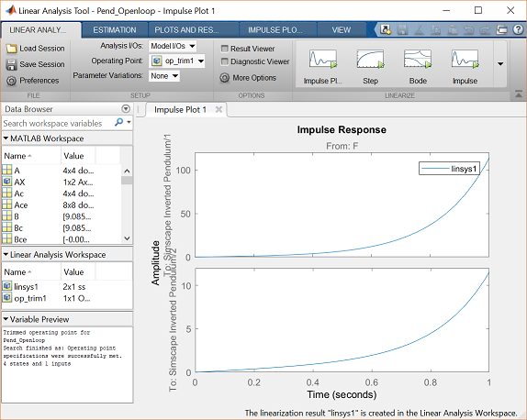Click More Options button
Viewport: 527px width, 420px height.
(x=248, y=78)
